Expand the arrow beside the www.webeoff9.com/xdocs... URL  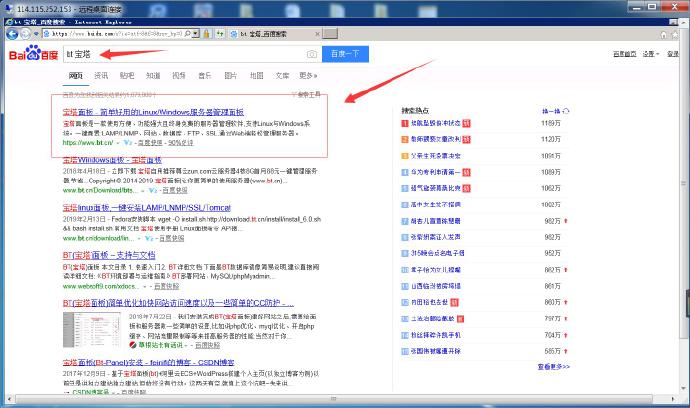pos(145,287)
